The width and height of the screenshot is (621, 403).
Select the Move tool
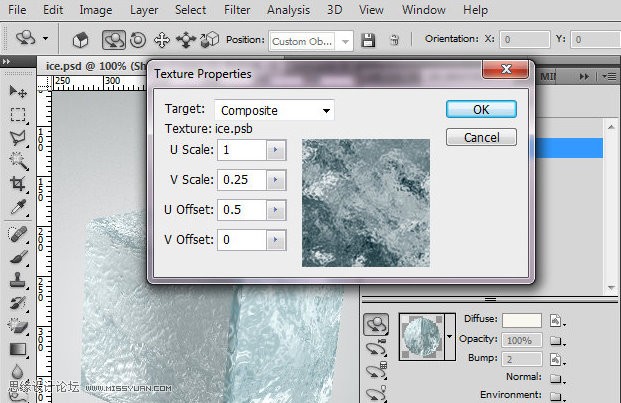click(x=17, y=92)
